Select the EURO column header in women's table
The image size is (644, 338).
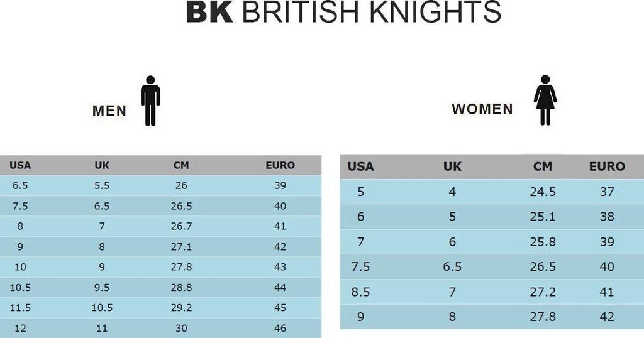point(607,166)
